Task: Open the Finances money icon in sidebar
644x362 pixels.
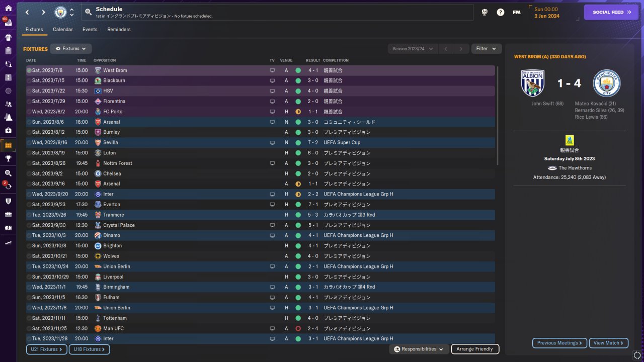Action: 8,228
